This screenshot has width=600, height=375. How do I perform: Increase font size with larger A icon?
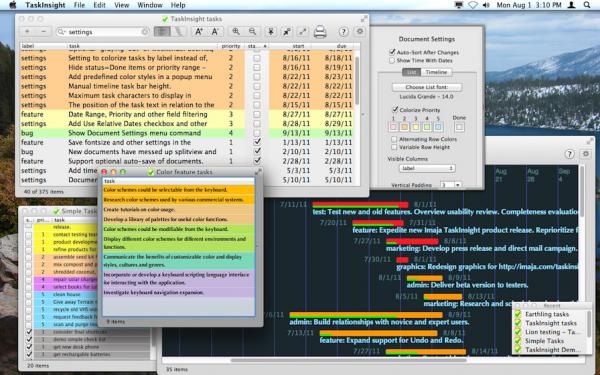[199, 32]
